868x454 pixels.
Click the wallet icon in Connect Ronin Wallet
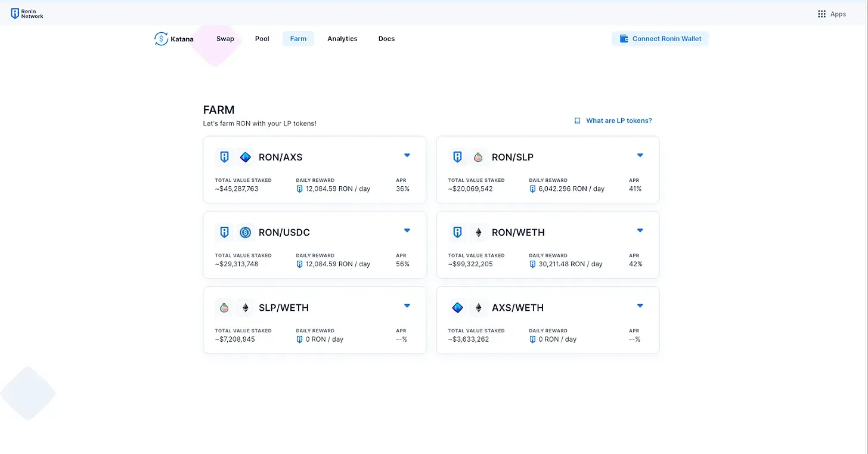coord(623,38)
